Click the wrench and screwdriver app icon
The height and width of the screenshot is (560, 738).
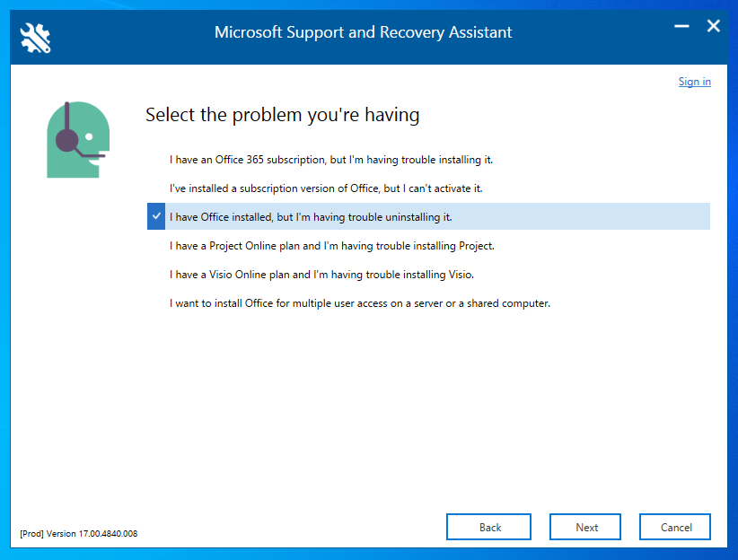pos(36,37)
